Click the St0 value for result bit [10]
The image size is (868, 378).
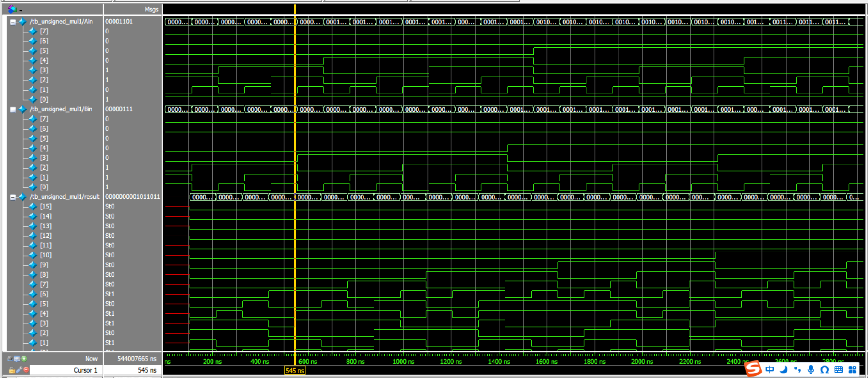tap(110, 255)
